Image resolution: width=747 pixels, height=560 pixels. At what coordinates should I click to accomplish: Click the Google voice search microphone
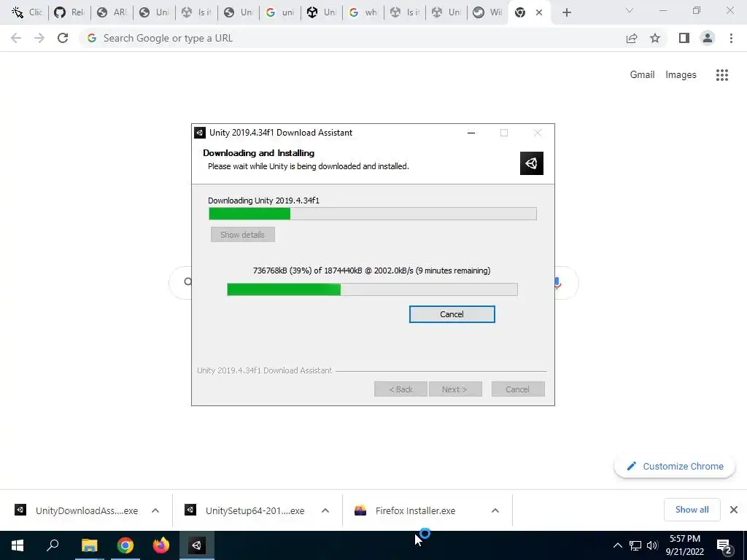[557, 283]
